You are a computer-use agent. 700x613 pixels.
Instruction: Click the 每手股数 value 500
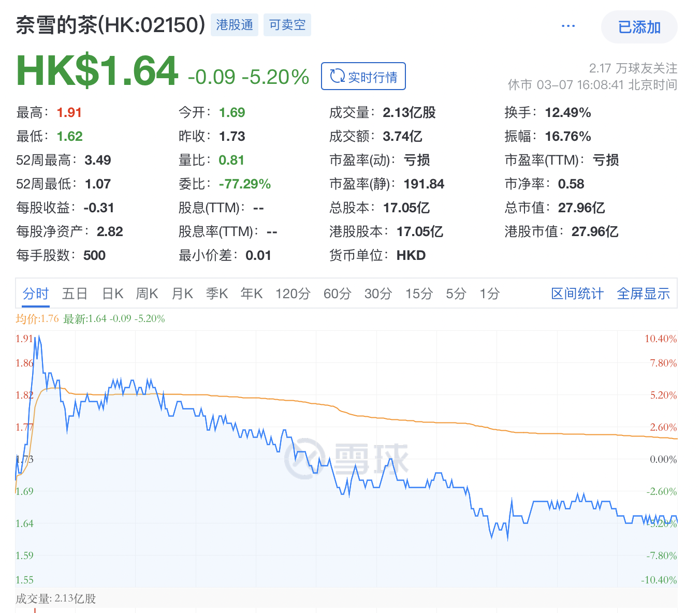94,255
